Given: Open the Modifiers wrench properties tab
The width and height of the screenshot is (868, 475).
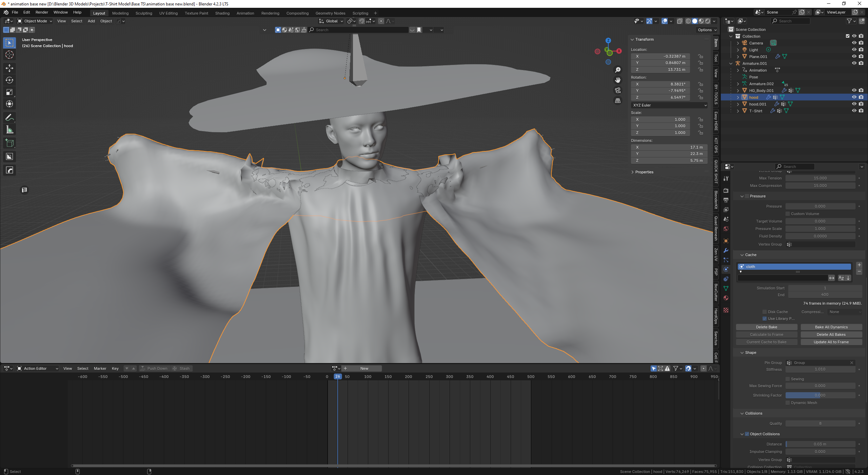Looking at the screenshot, I should (x=726, y=250).
